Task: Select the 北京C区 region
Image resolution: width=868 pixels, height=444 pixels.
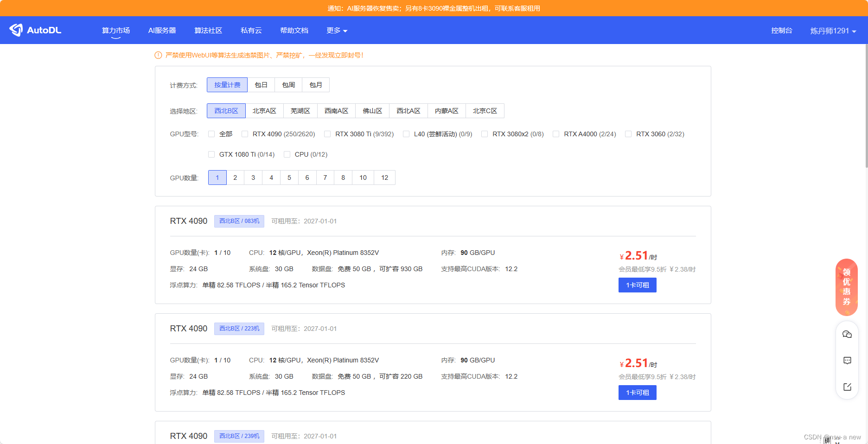Action: [485, 111]
